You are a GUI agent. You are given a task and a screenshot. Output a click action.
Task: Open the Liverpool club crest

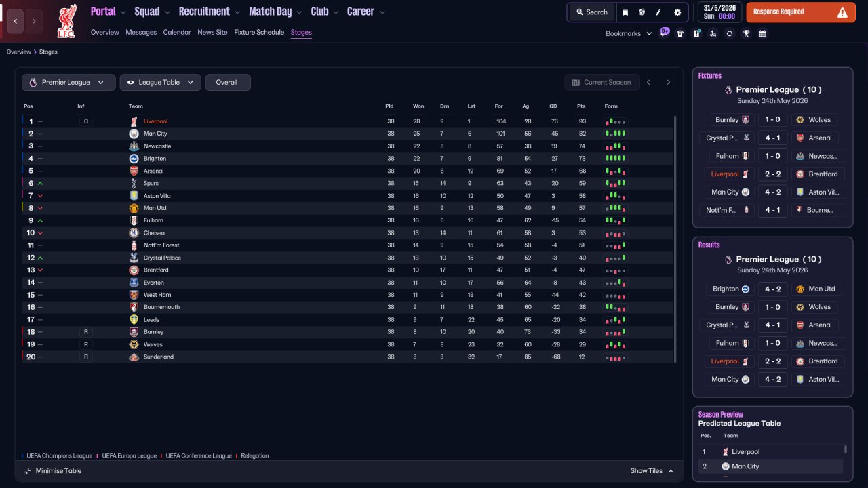click(x=66, y=20)
